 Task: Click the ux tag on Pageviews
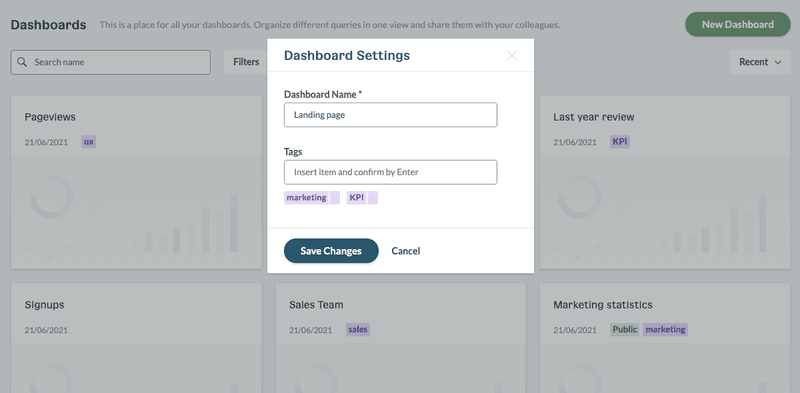[89, 142]
